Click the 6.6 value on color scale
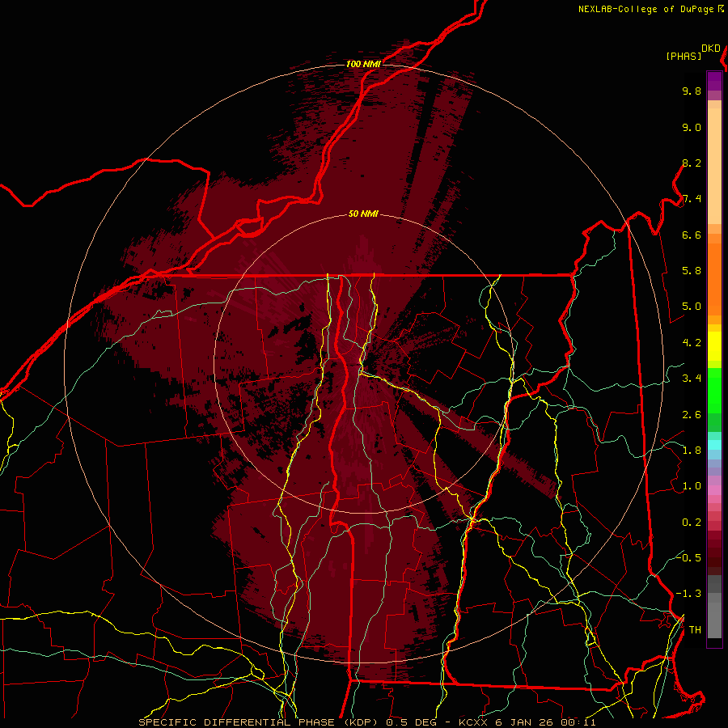This screenshot has width=728, height=728. point(692,235)
